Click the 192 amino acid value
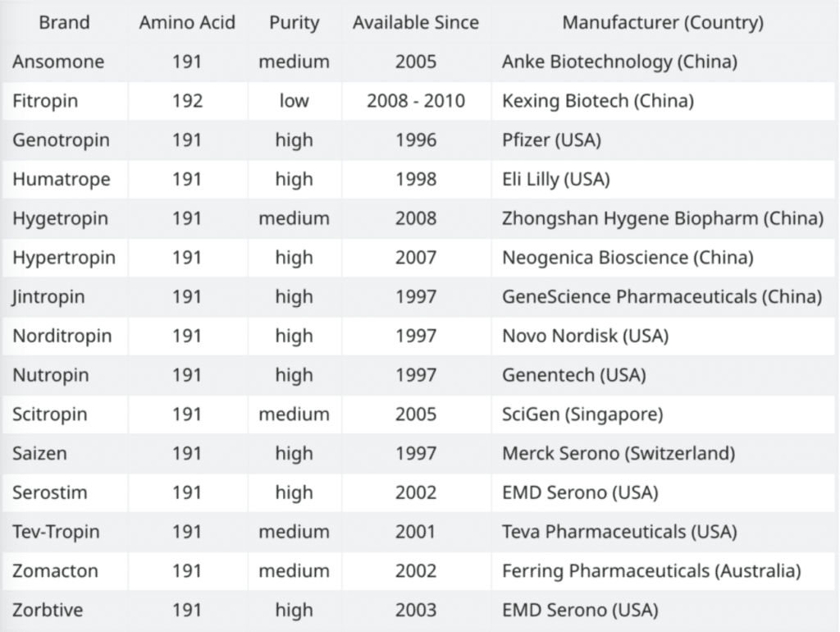The width and height of the screenshot is (840, 632). pyautogui.click(x=188, y=101)
